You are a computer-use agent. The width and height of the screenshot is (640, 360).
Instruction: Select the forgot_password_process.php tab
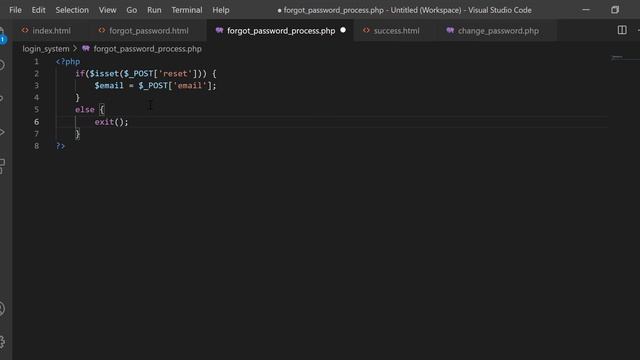280,31
